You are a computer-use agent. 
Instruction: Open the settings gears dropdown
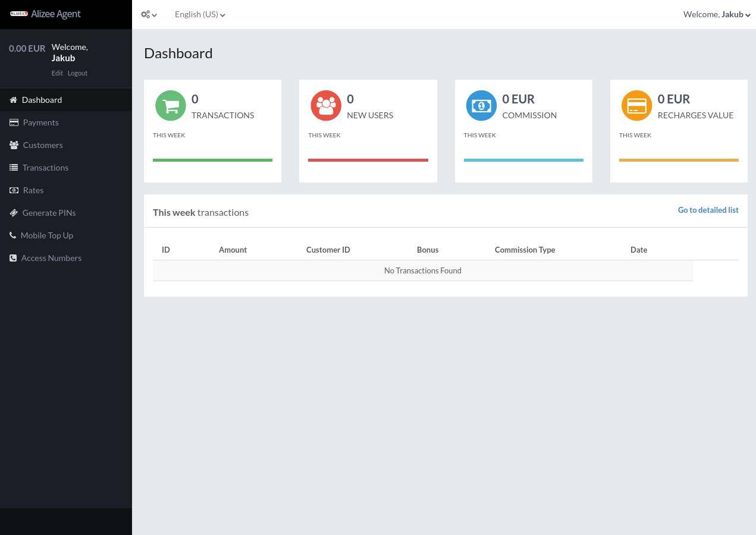[x=149, y=14]
